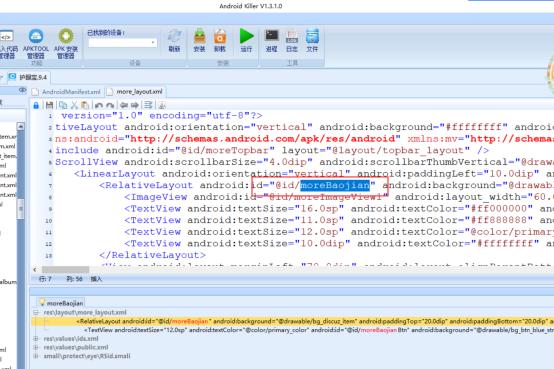Open the Log tool

pyautogui.click(x=292, y=41)
